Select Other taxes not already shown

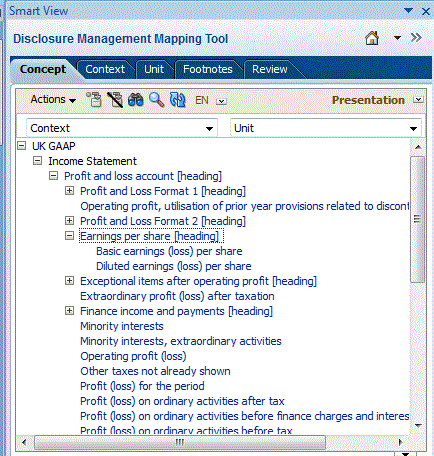(x=155, y=371)
